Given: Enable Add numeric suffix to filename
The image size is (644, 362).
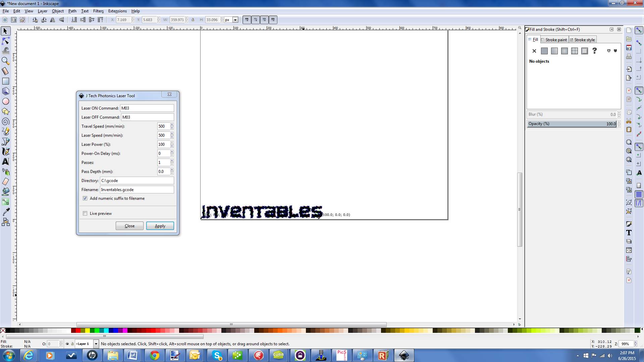Looking at the screenshot, I should [x=85, y=198].
